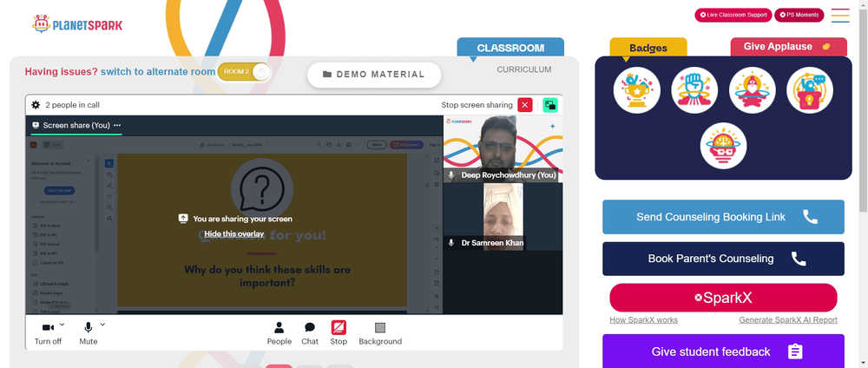Click the red Stop sharing icon
The width and height of the screenshot is (868, 368).
339,327
